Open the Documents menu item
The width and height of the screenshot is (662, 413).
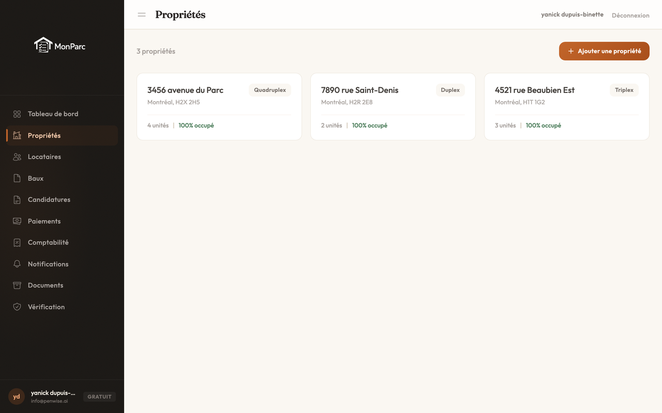[45, 285]
